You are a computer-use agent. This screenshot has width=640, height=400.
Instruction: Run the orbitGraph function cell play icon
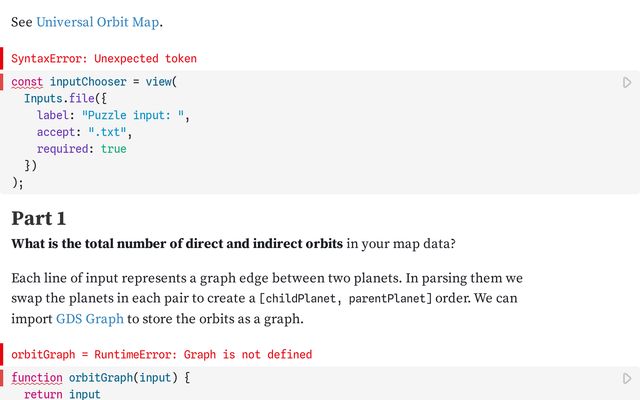click(x=627, y=378)
